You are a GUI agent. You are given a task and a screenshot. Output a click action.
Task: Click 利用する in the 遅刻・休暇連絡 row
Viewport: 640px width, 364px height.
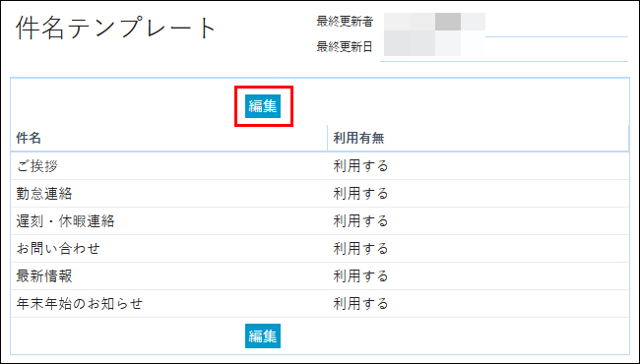point(360,221)
